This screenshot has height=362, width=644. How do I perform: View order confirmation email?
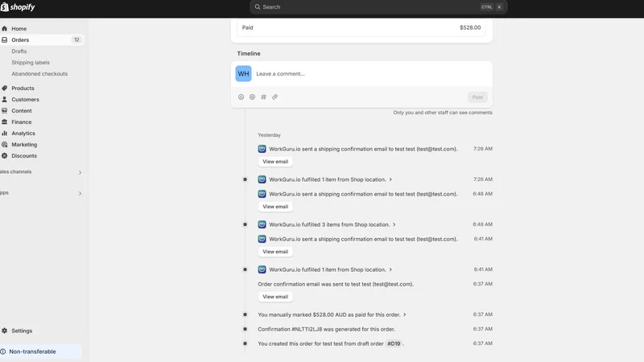point(275,297)
